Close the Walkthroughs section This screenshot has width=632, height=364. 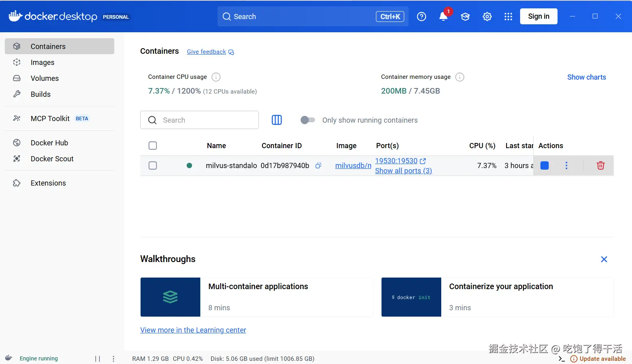tap(604, 259)
